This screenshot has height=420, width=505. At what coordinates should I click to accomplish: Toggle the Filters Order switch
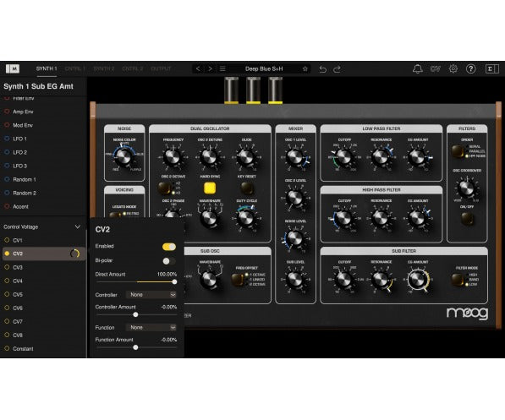tap(458, 151)
